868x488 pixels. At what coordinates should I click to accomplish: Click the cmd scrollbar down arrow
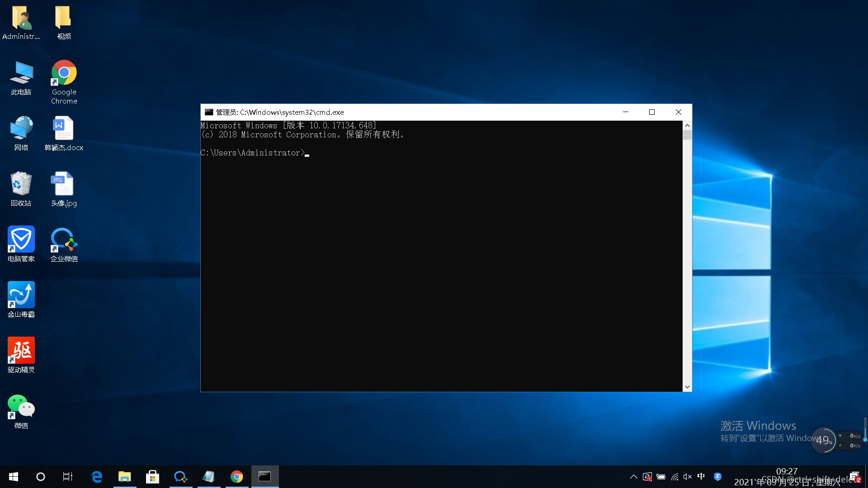687,387
